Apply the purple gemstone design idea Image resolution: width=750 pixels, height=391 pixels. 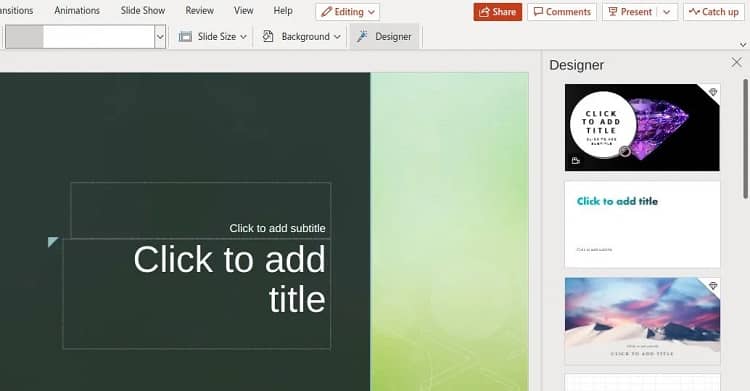click(642, 127)
